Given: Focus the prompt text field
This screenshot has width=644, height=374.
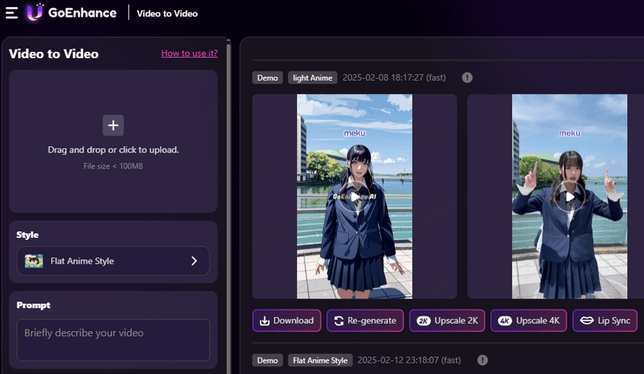Looking at the screenshot, I should pos(113,340).
